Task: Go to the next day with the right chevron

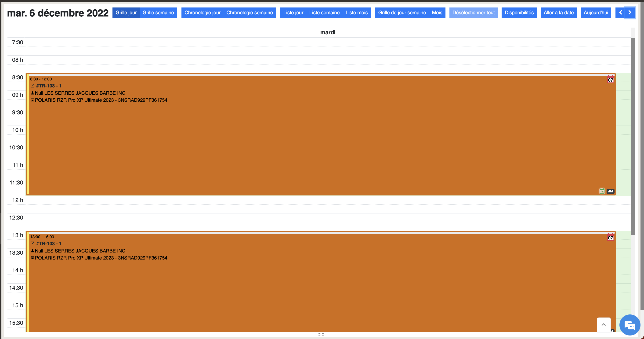Action: tap(630, 12)
